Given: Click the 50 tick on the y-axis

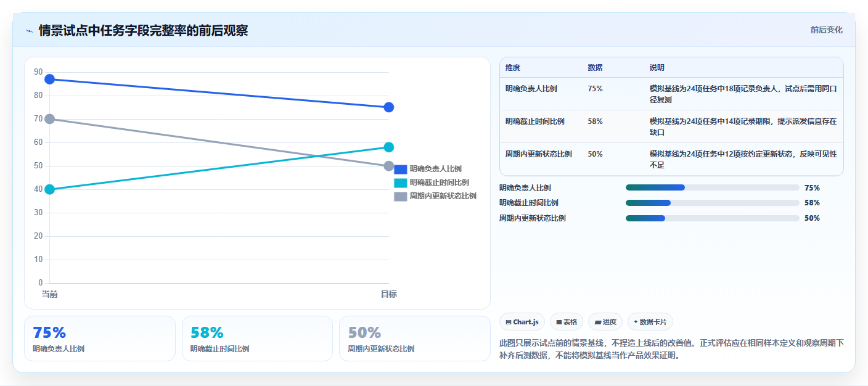Looking at the screenshot, I should point(38,166).
